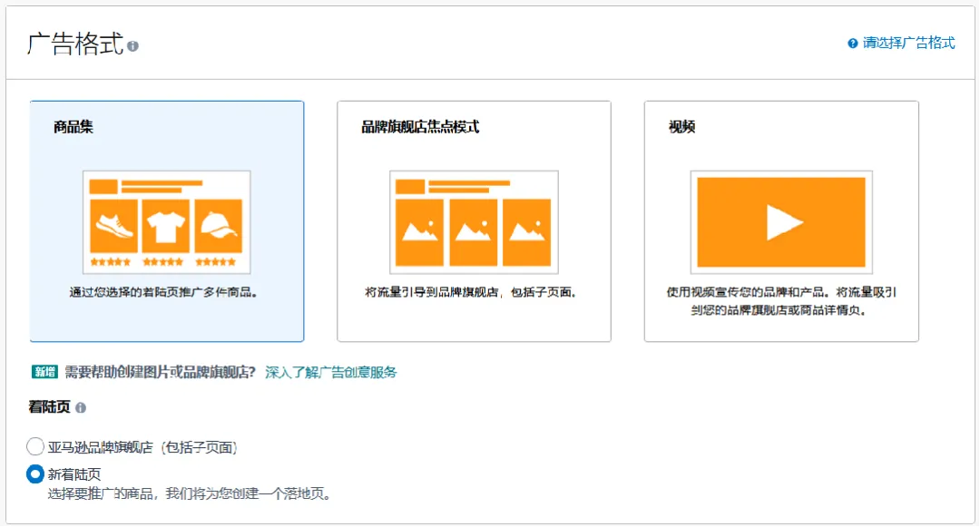The image size is (980, 527).
Task: Click info icon beside 广告格式 heading
Action: 133,46
